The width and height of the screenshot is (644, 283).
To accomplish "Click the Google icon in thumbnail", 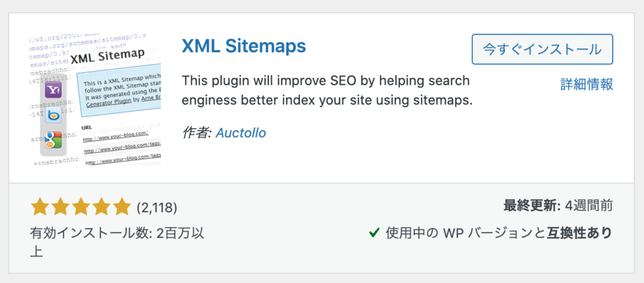I will pyautogui.click(x=53, y=140).
